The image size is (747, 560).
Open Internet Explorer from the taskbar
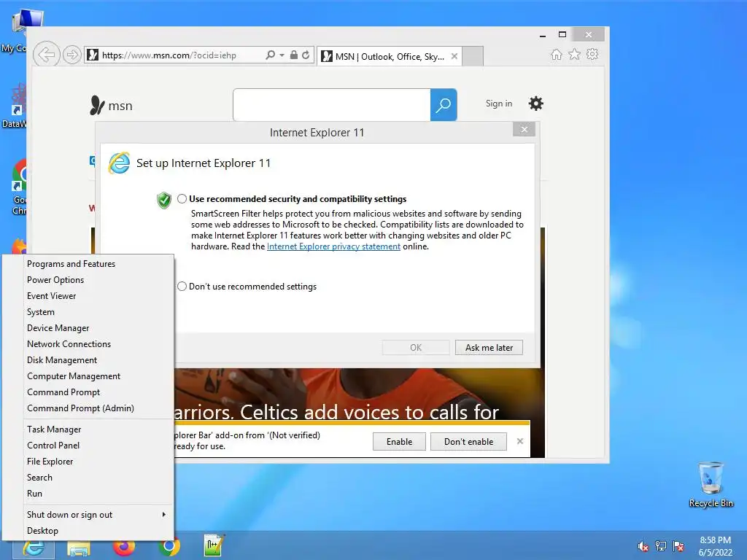(34, 548)
